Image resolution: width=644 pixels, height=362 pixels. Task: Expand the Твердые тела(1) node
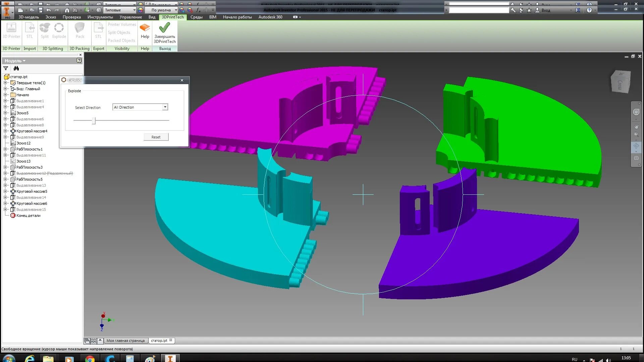(5, 83)
